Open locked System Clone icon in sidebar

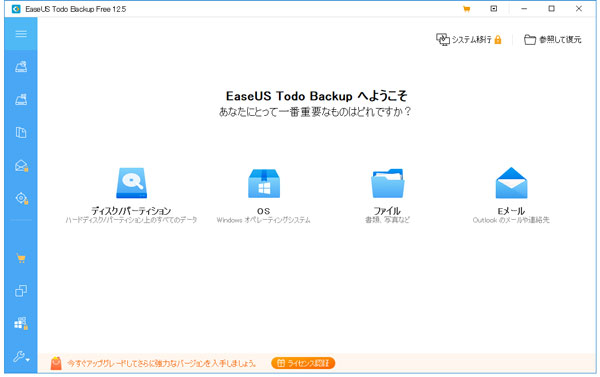(21, 323)
